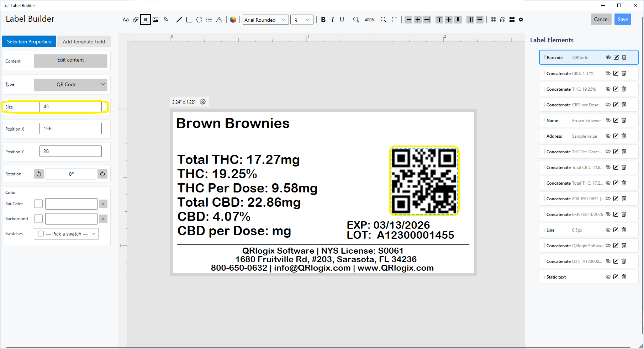Switch to Selection Properties tab

point(29,42)
